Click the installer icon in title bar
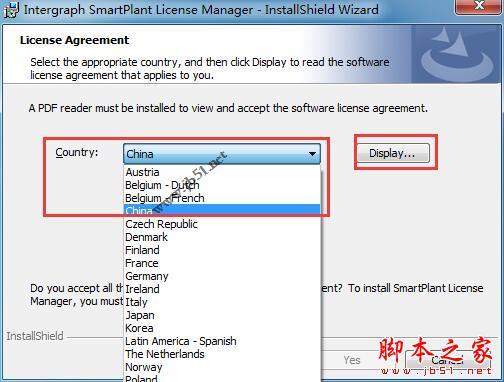The height and width of the screenshot is (382, 504). [11, 10]
